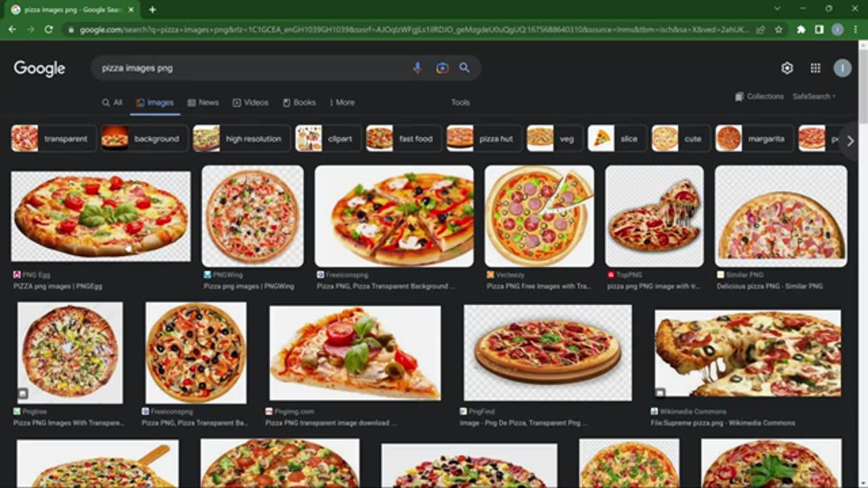Open the PngFind pizza thumbnail
Viewport: 868px width, 488px height.
[x=547, y=352]
